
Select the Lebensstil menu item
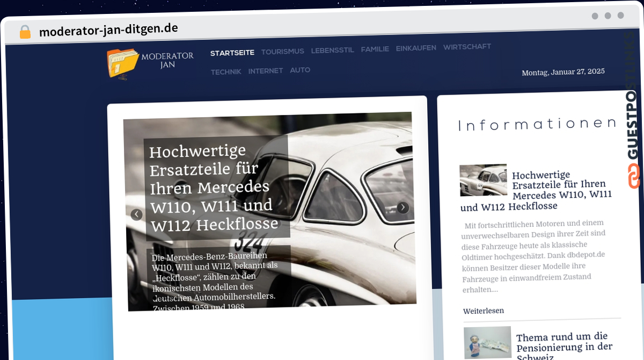333,50
